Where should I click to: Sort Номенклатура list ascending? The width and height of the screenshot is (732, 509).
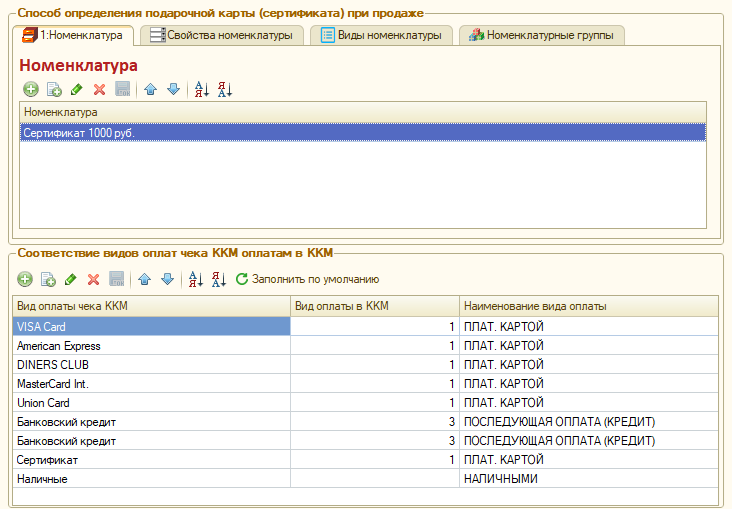(201, 89)
